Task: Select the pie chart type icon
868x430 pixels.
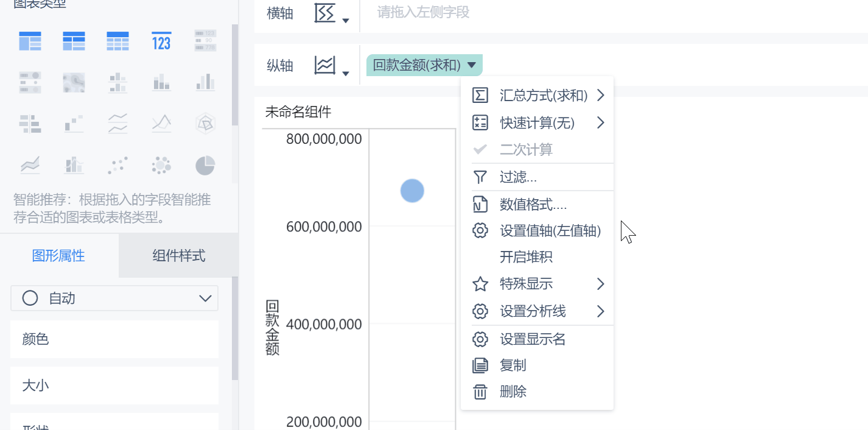Action: click(205, 164)
